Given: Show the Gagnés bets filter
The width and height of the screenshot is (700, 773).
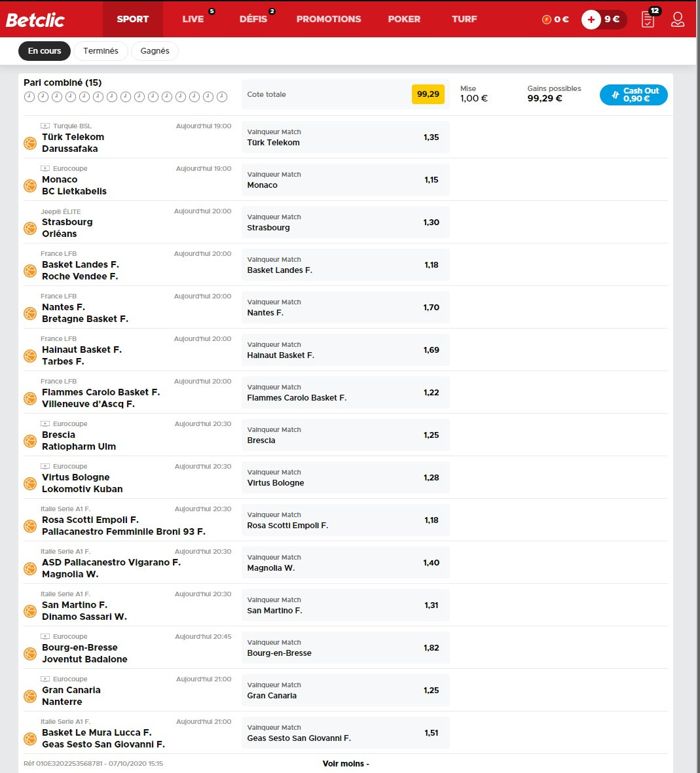Looking at the screenshot, I should pyautogui.click(x=155, y=51).
